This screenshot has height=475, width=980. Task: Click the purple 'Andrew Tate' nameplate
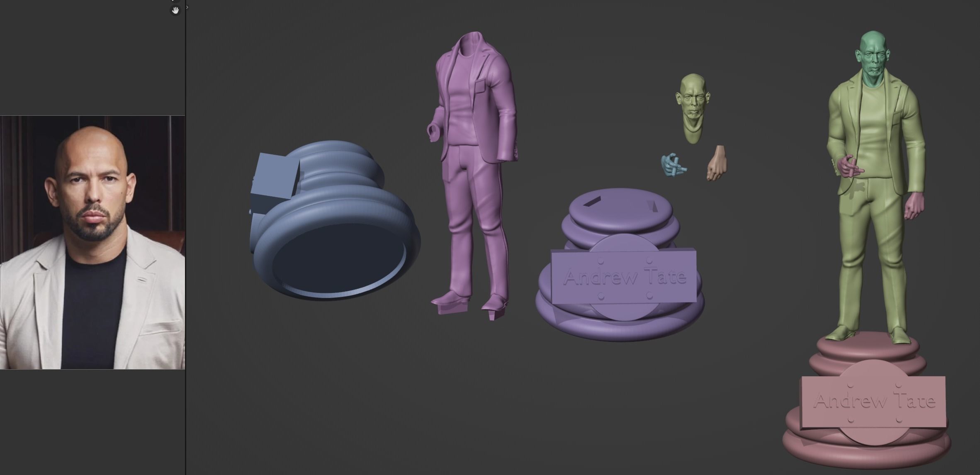click(x=624, y=275)
